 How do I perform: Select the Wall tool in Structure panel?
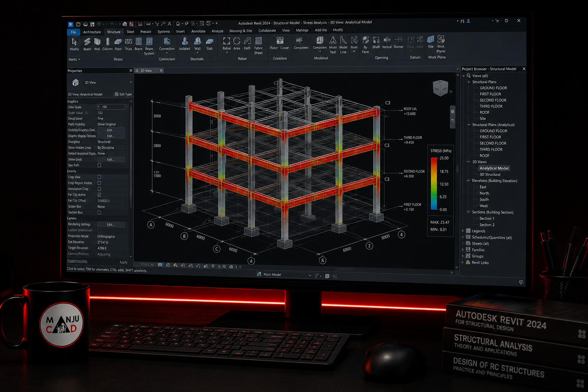97,44
